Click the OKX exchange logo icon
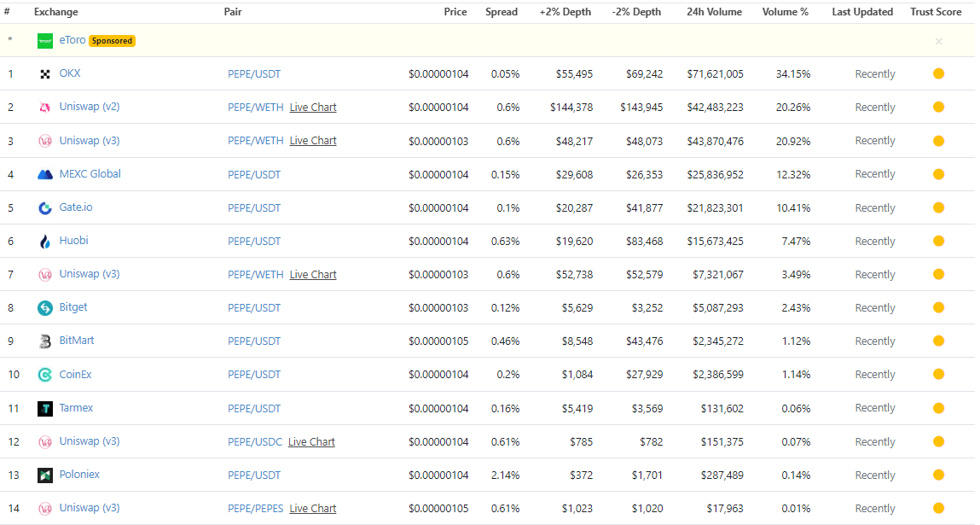 pos(45,74)
